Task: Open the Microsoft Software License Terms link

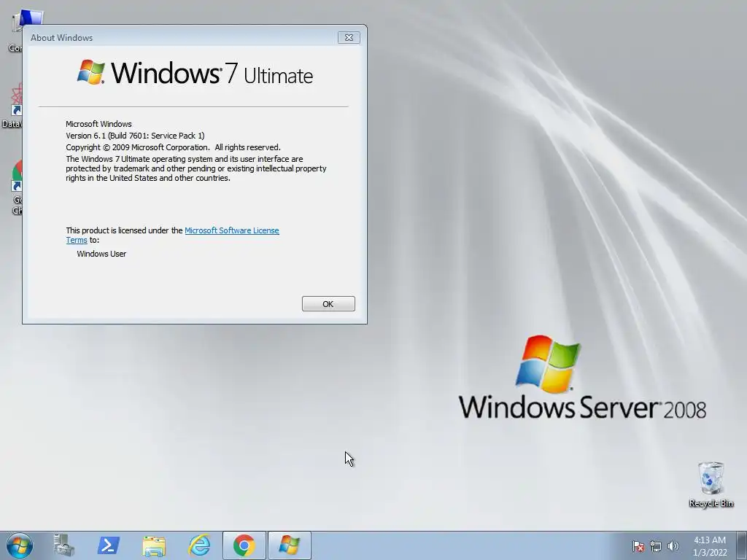Action: (231, 230)
